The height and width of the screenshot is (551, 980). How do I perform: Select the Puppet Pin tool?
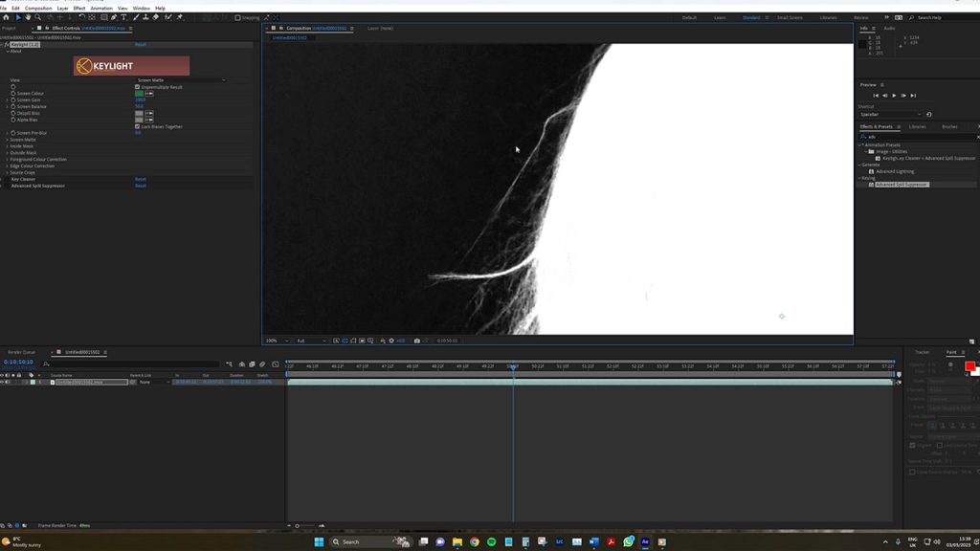[x=180, y=17]
